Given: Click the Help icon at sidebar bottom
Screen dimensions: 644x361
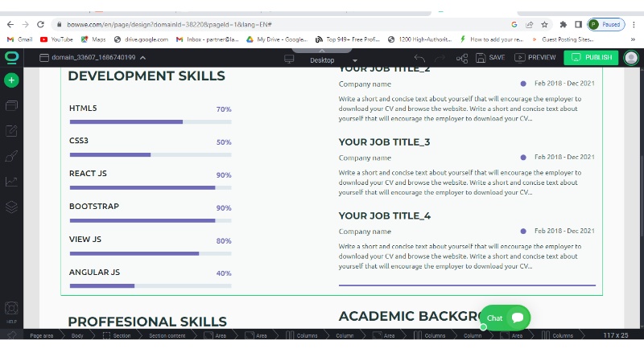Looking at the screenshot, I should (x=11, y=310).
